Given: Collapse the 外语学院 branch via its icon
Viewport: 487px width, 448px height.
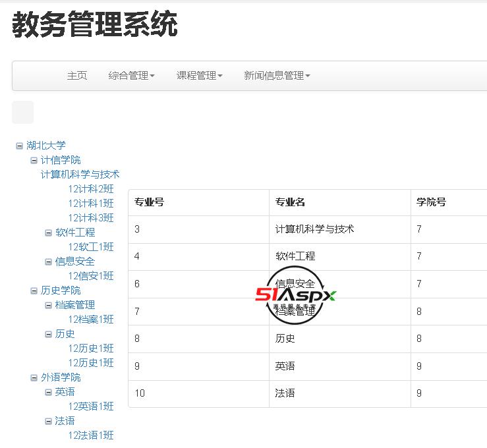Looking at the screenshot, I should pyautogui.click(x=34, y=378).
